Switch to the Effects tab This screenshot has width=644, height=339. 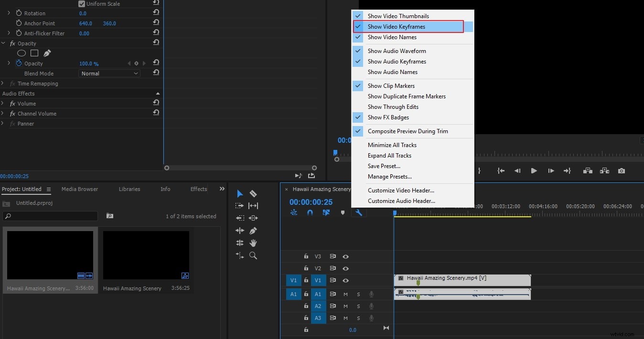[x=198, y=189]
